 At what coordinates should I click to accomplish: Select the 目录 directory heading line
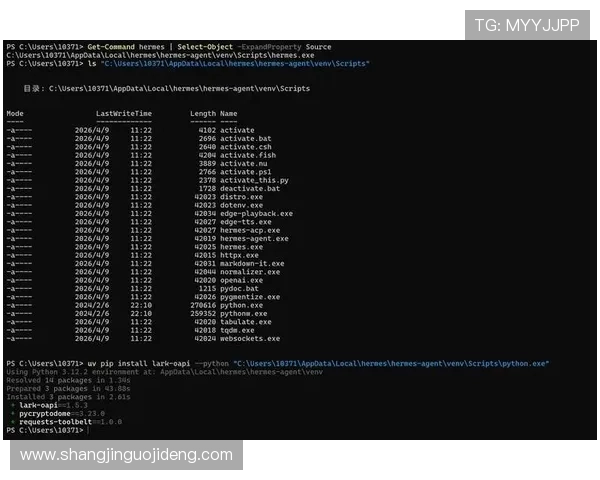pyautogui.click(x=167, y=88)
